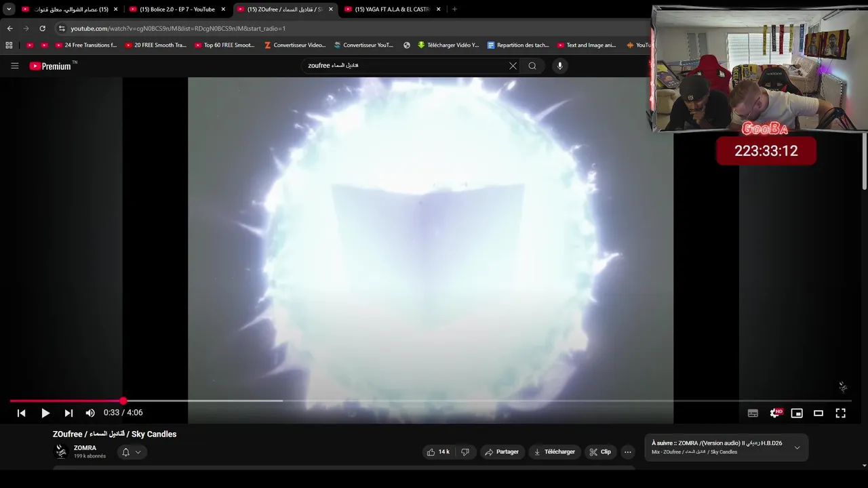
Task: Close the Bolice 2.0 tab
Action: (x=223, y=9)
